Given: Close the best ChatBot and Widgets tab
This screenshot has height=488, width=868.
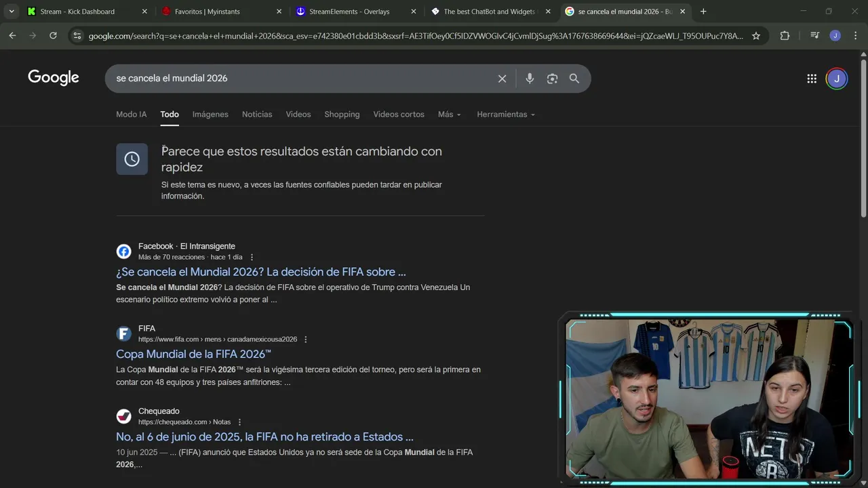Looking at the screenshot, I should (x=548, y=12).
